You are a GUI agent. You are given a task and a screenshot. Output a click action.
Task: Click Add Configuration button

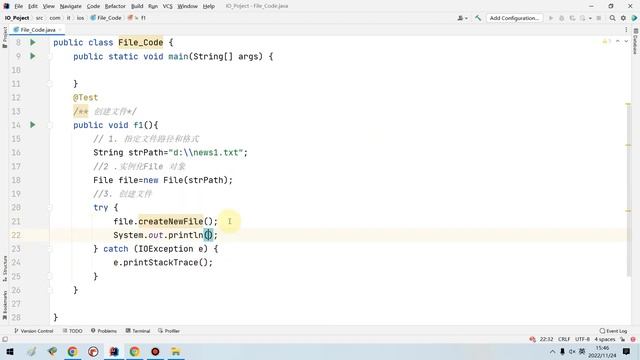514,18
